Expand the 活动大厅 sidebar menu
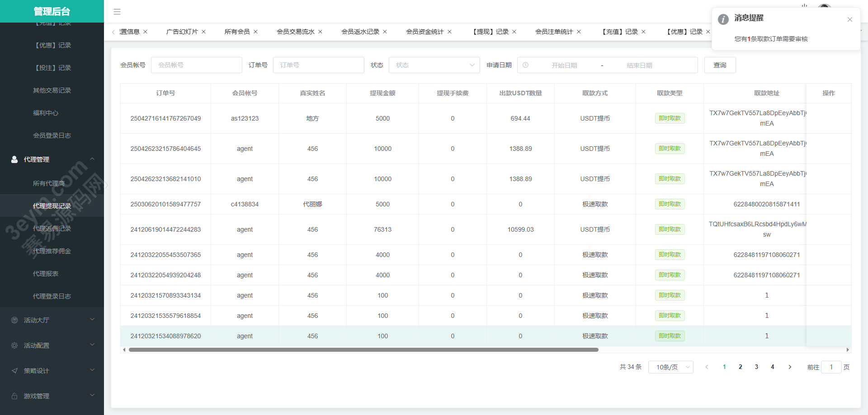 pos(52,320)
